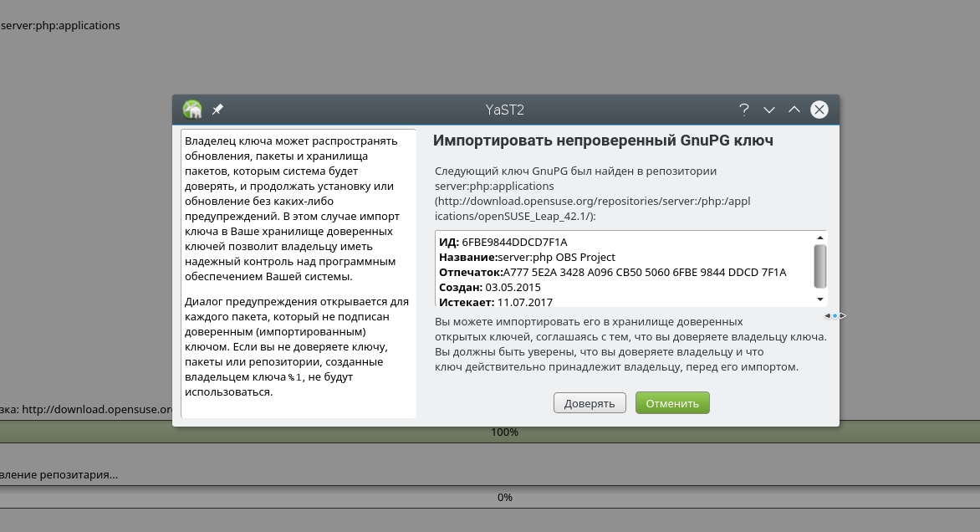Click the repository update status text in background window
This screenshot has height=532, width=980.
59,474
